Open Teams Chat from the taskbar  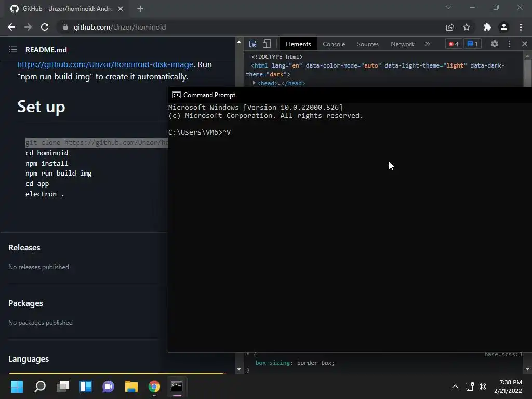(108, 387)
